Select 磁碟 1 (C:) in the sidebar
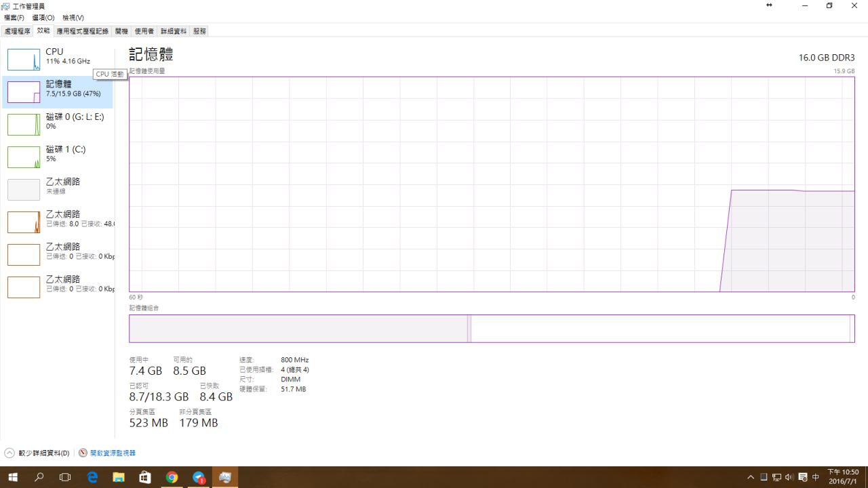 58,157
